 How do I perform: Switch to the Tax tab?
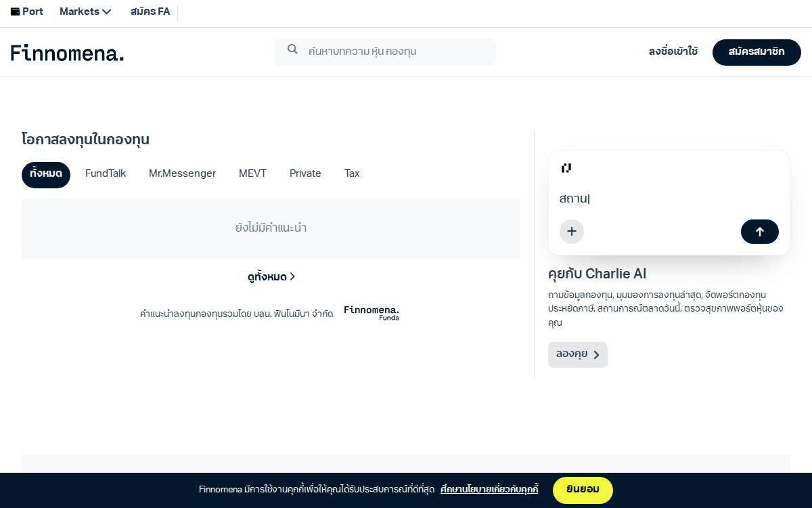[x=352, y=173]
